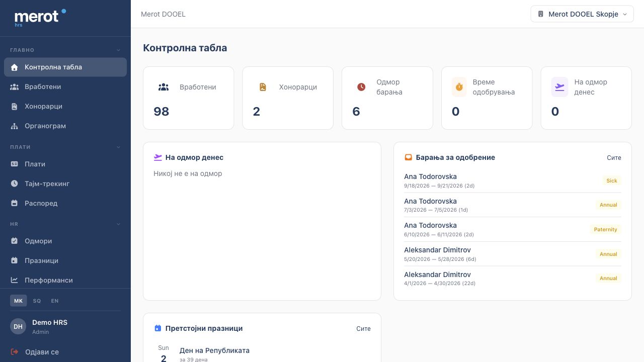The height and width of the screenshot is (362, 644).
Task: Open Контролна табла in sidebar
Action: pyautogui.click(x=65, y=67)
